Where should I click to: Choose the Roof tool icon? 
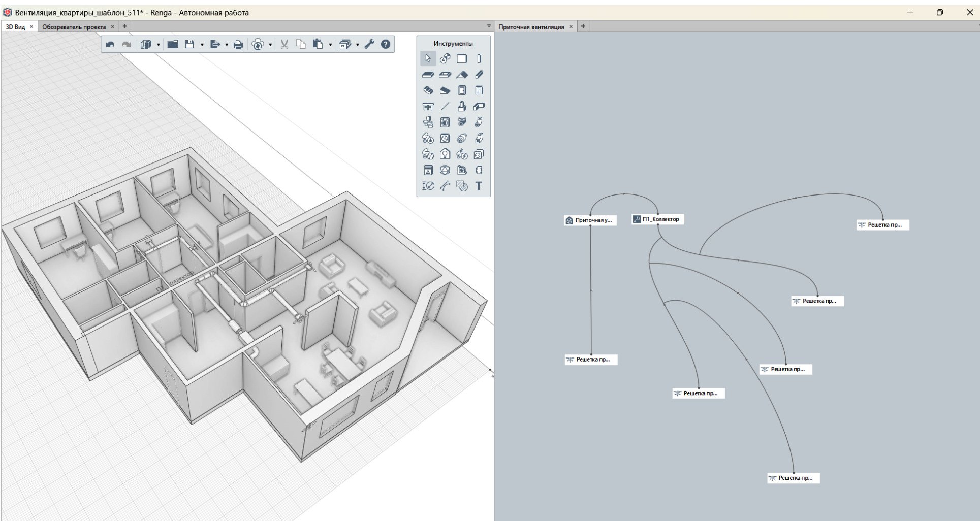point(462,75)
